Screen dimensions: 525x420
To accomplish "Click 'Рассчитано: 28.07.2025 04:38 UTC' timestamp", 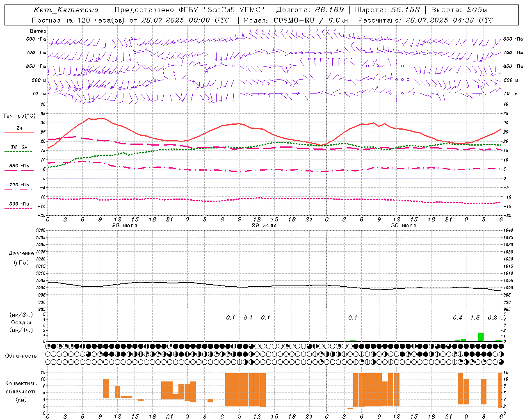I will point(426,20).
